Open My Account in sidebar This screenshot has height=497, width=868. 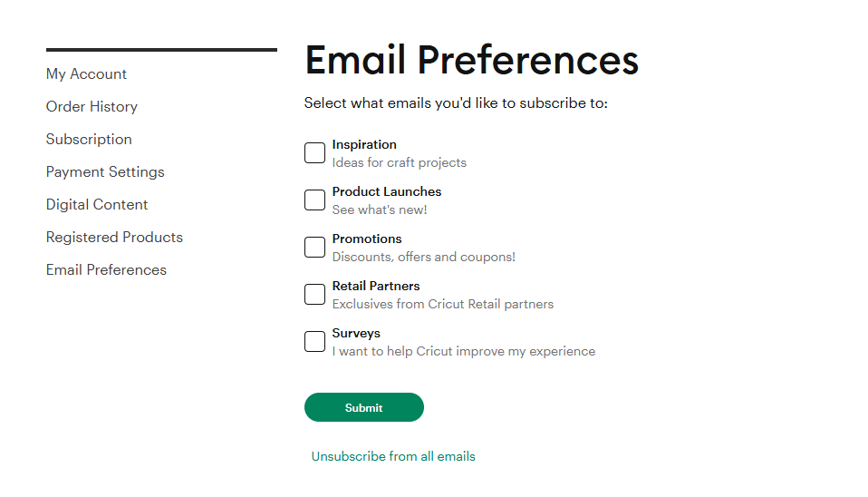coord(86,74)
